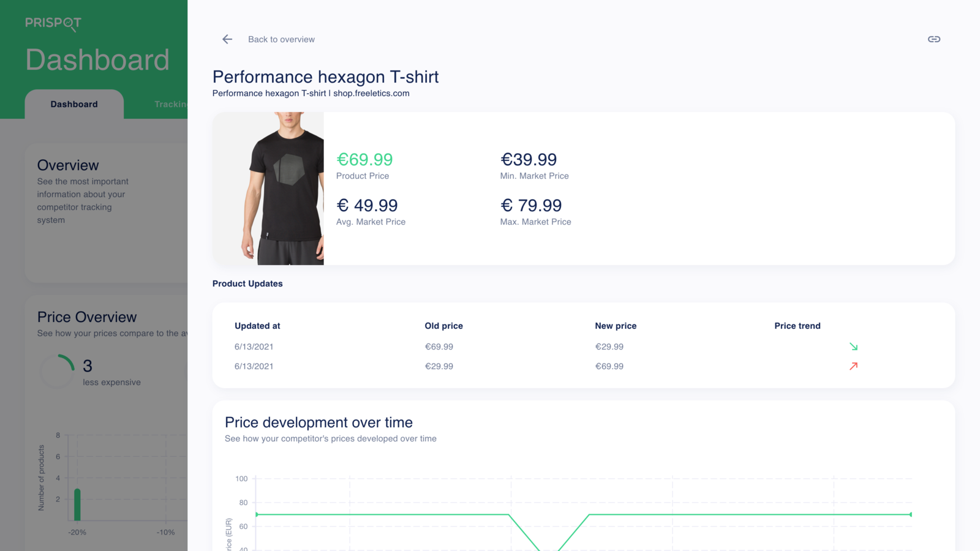Click the copy link icon

(x=933, y=39)
